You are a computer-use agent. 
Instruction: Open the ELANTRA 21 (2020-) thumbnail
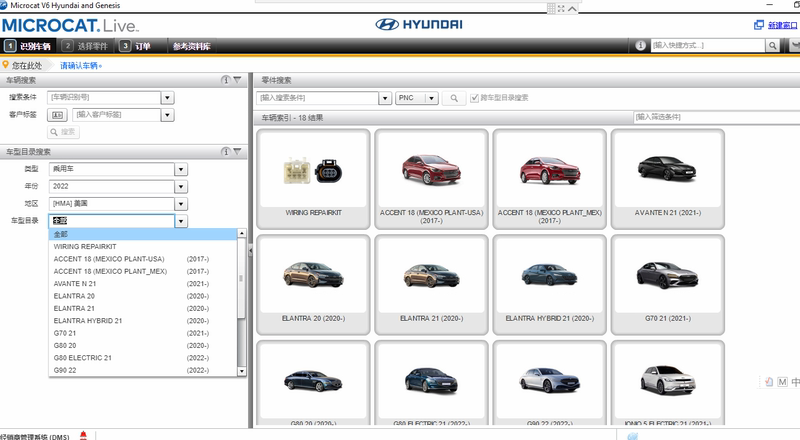tap(431, 285)
